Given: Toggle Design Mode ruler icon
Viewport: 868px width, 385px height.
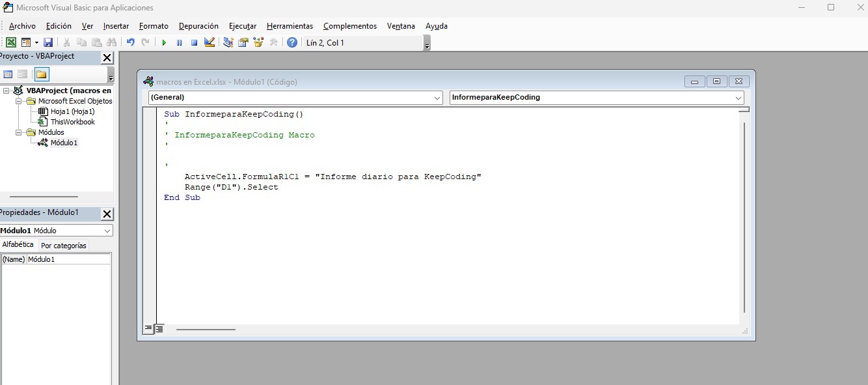Looking at the screenshot, I should 210,42.
